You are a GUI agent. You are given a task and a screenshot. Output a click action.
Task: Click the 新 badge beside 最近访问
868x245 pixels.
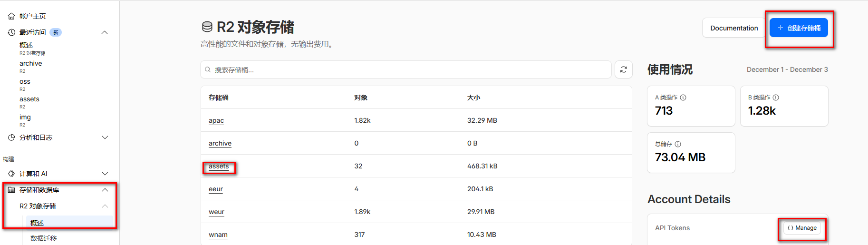pyautogui.click(x=56, y=32)
